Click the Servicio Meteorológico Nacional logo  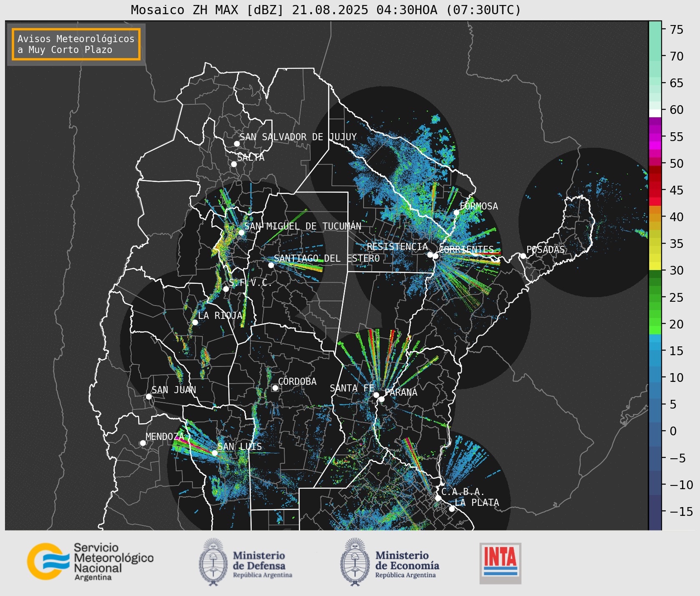pos(90,561)
